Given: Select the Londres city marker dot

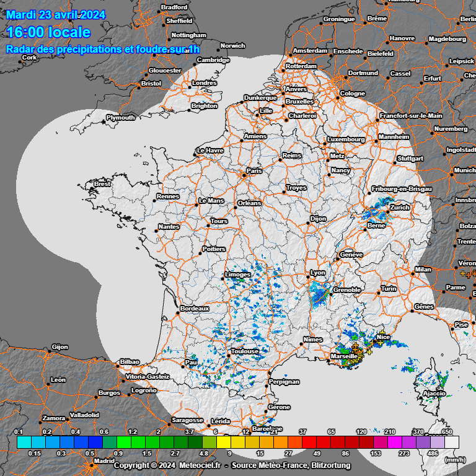Looking at the screenshot, I should (x=191, y=84).
